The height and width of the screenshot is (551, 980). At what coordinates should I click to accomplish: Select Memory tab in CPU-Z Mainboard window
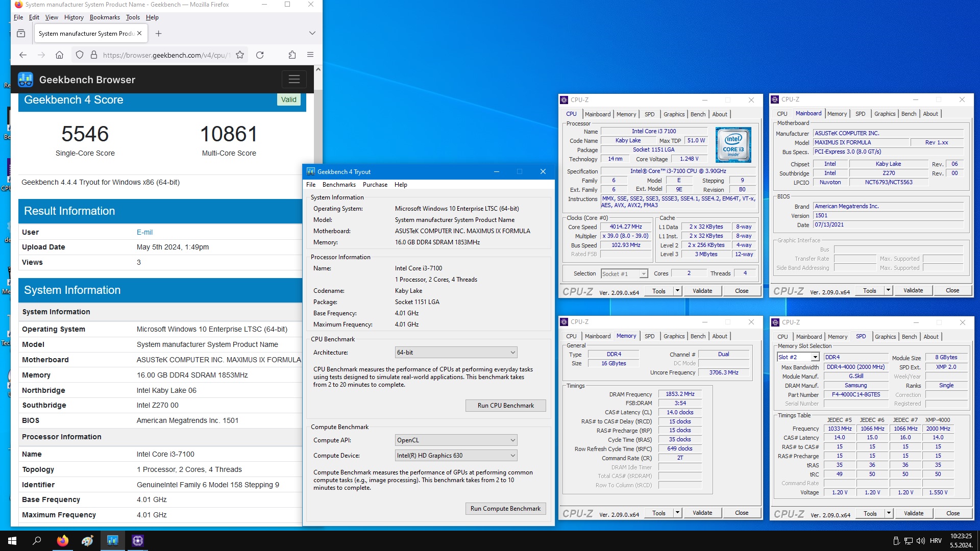click(x=837, y=114)
